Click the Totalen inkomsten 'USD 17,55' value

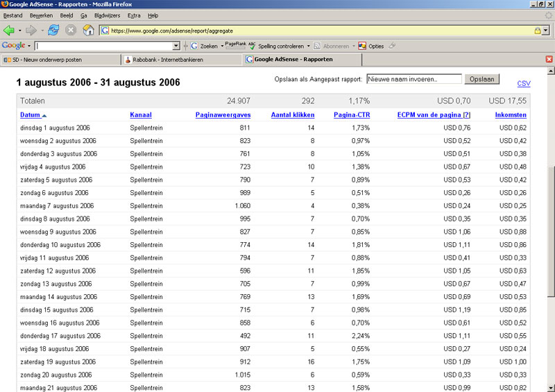(508, 101)
